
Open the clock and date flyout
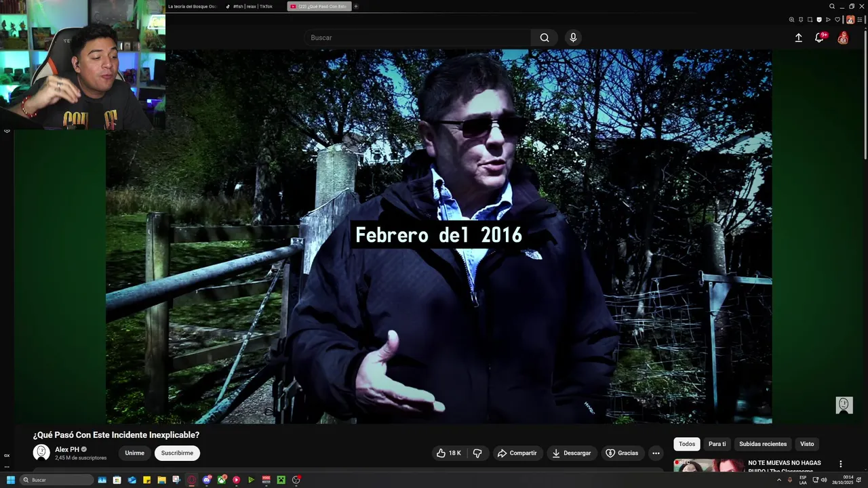coord(843,480)
